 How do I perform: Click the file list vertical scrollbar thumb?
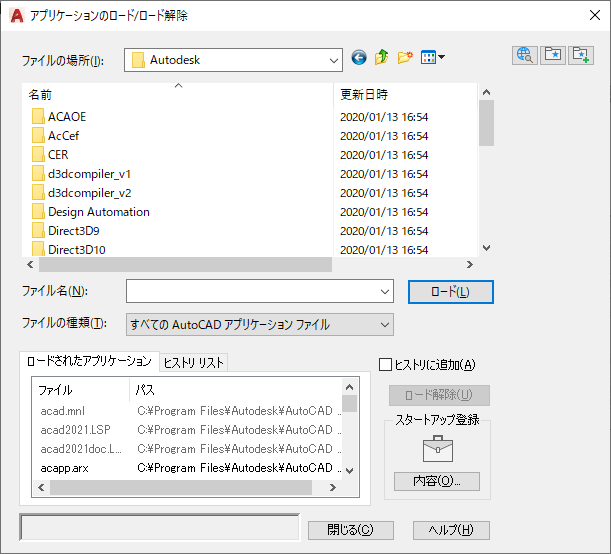point(486,123)
